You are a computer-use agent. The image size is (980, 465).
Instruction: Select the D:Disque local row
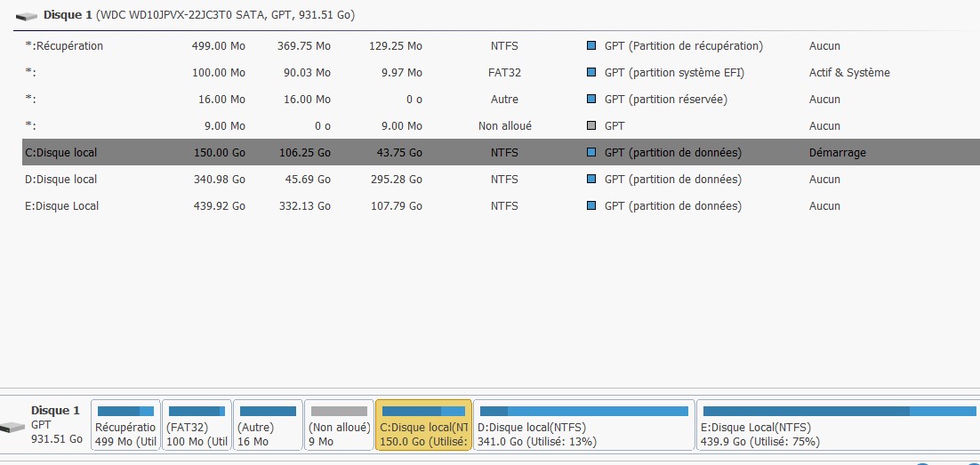tap(501, 180)
